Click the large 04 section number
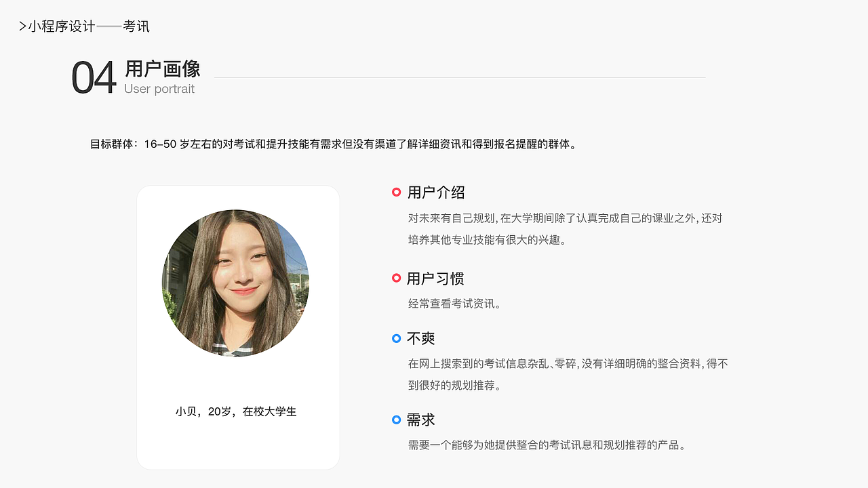The height and width of the screenshot is (488, 868). (x=94, y=78)
